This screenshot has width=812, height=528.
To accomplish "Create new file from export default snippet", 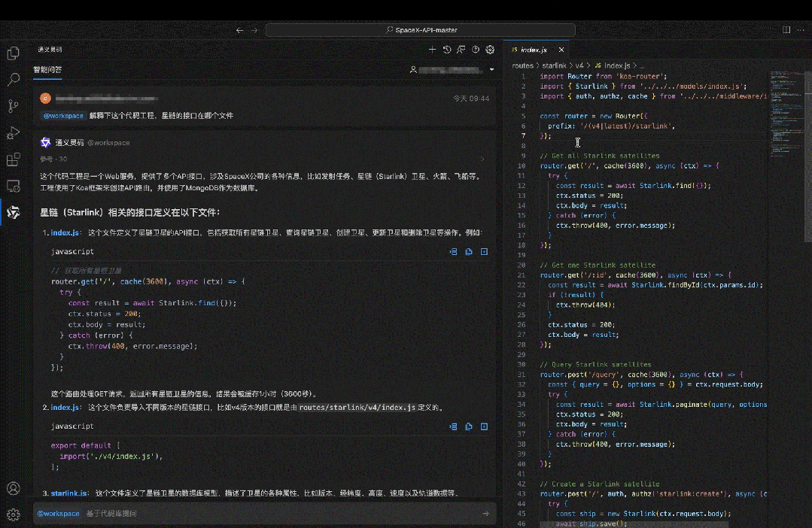I will pos(484,426).
